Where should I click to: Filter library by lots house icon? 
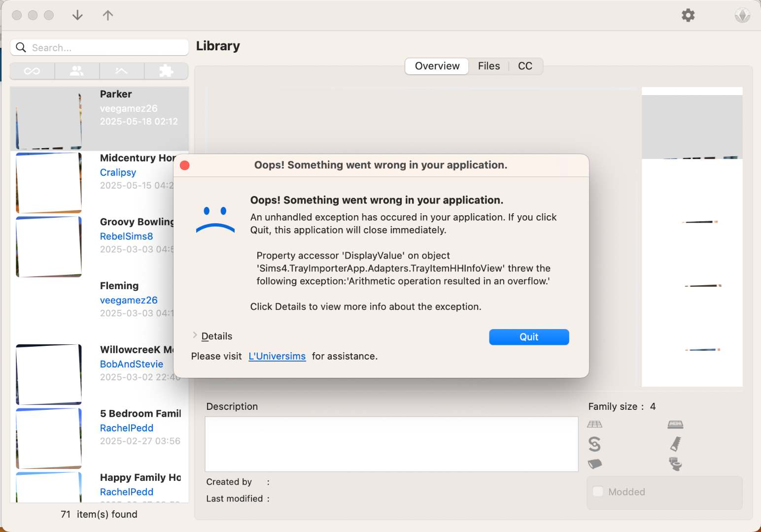tap(121, 71)
